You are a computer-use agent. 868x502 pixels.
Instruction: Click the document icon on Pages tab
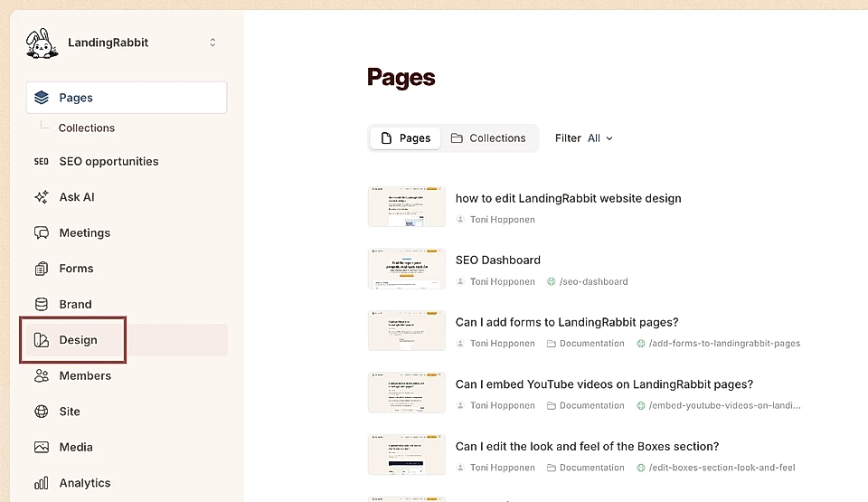pos(386,138)
